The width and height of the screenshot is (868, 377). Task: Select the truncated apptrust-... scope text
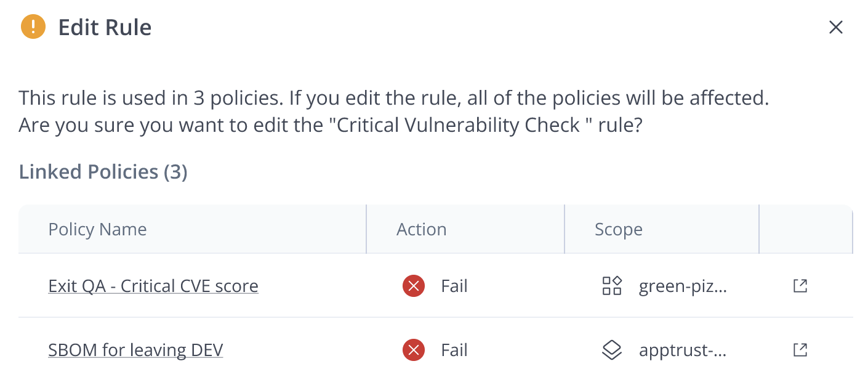[683, 350]
